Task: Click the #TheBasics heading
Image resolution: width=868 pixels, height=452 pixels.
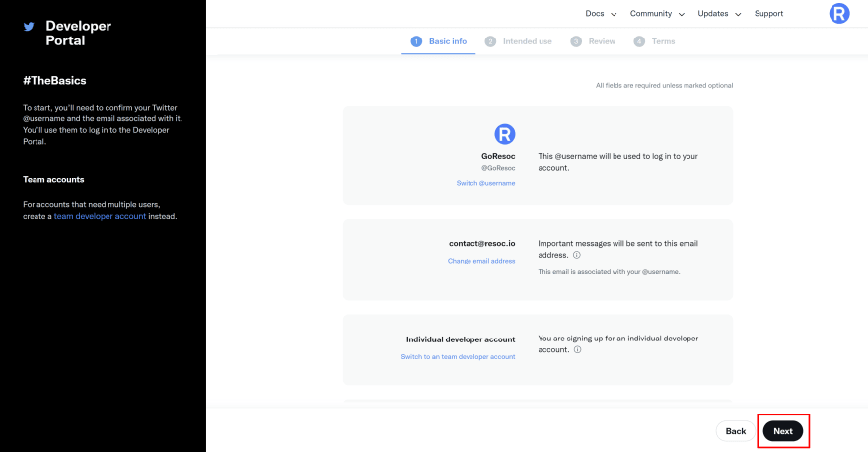Action: click(54, 81)
